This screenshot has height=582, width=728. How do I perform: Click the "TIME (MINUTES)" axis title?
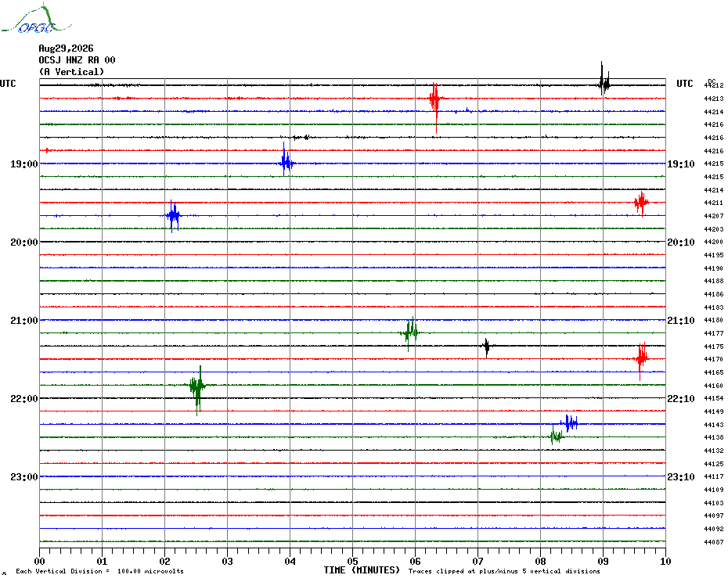[362, 570]
